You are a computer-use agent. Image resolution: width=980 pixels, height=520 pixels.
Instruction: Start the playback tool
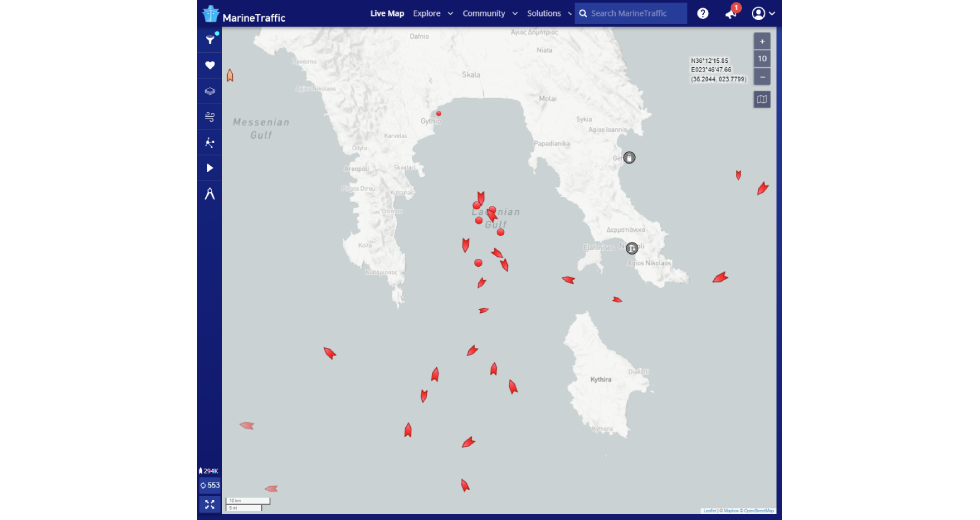[x=210, y=168]
